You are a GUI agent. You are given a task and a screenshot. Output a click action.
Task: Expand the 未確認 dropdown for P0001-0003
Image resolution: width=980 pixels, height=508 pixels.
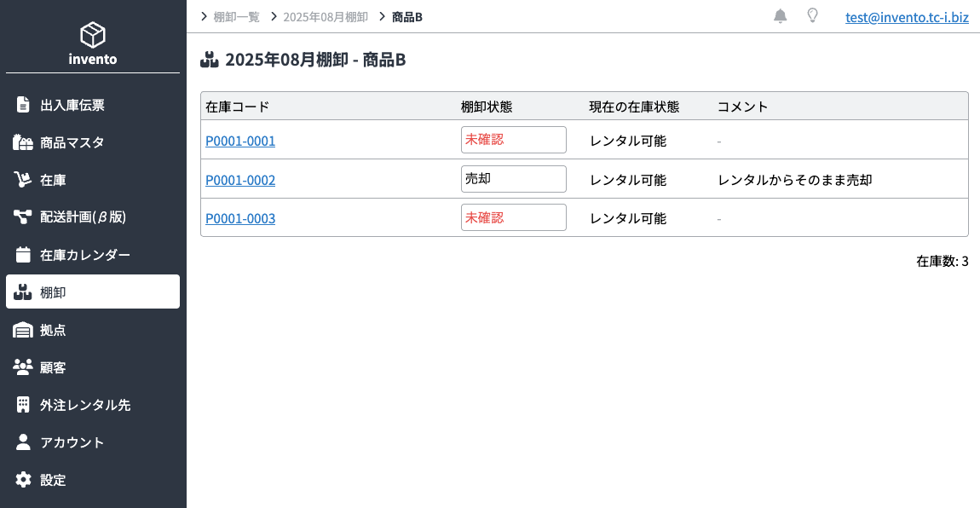pyautogui.click(x=514, y=217)
